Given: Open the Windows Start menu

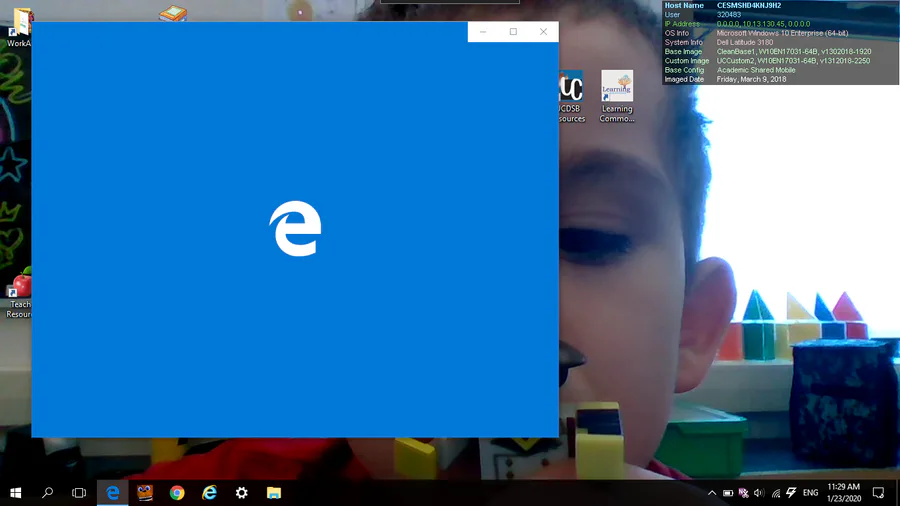Looking at the screenshot, I should pos(15,493).
